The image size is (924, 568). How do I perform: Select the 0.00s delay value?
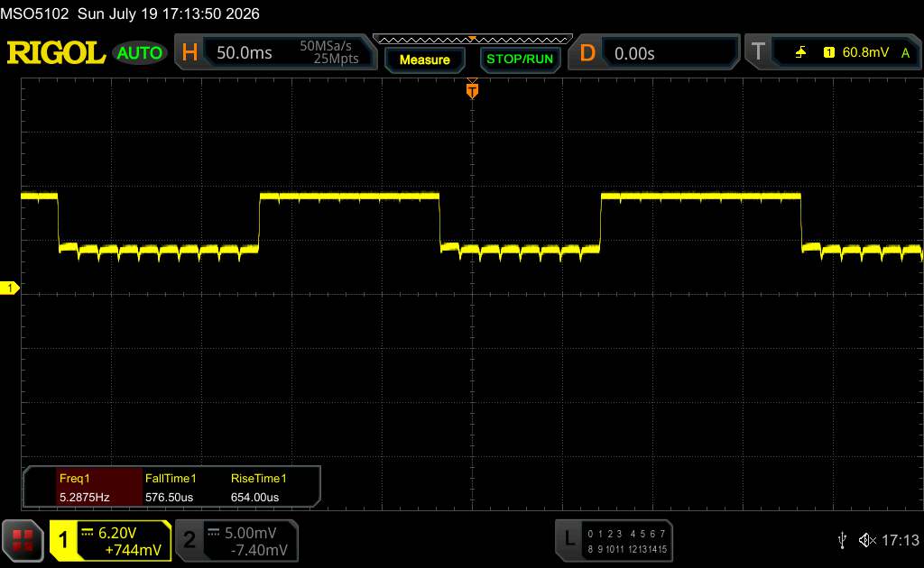coord(634,53)
